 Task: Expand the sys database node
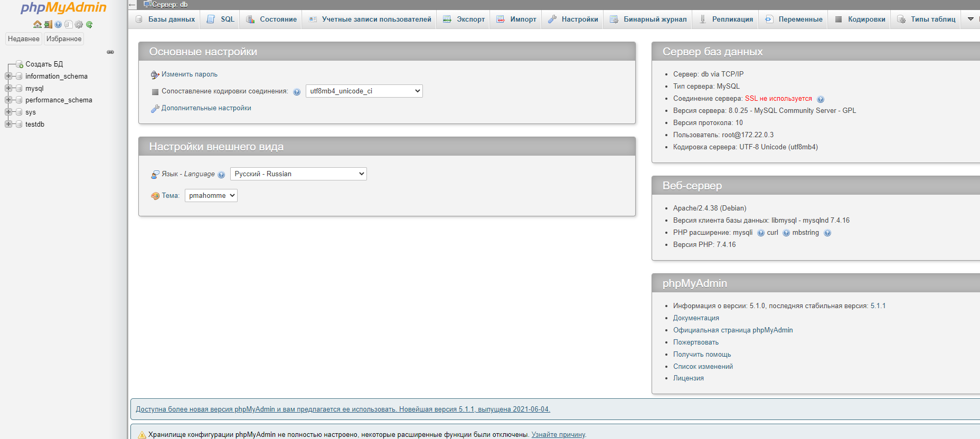point(8,112)
